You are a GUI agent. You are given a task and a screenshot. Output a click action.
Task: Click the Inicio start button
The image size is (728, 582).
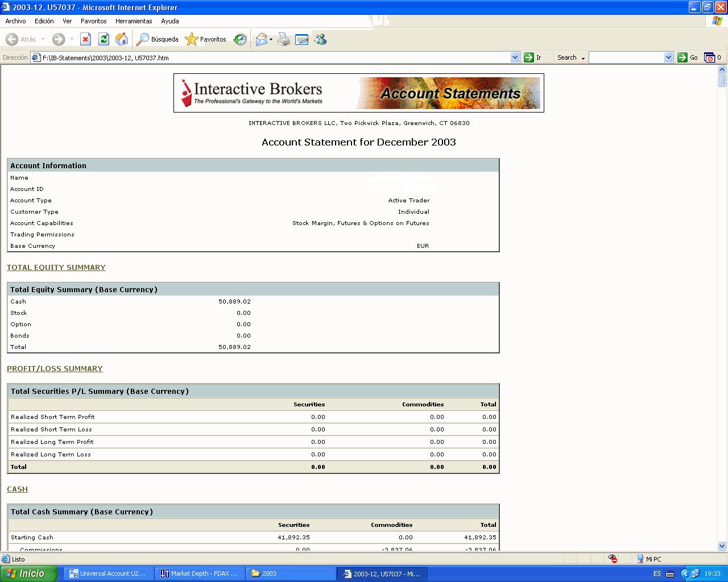click(29, 573)
